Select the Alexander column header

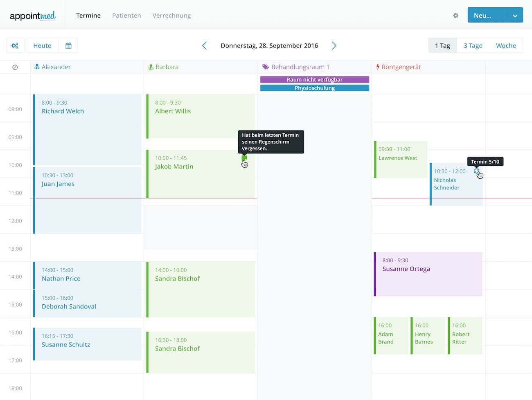coord(87,67)
